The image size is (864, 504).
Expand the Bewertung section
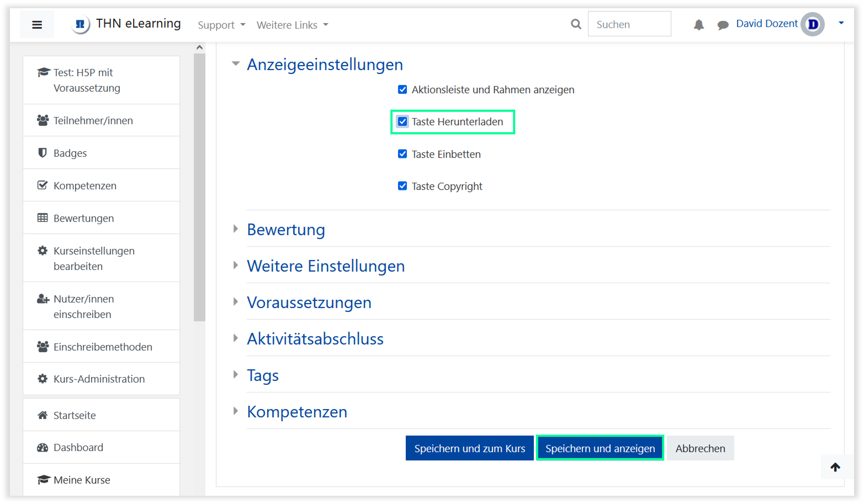(286, 229)
